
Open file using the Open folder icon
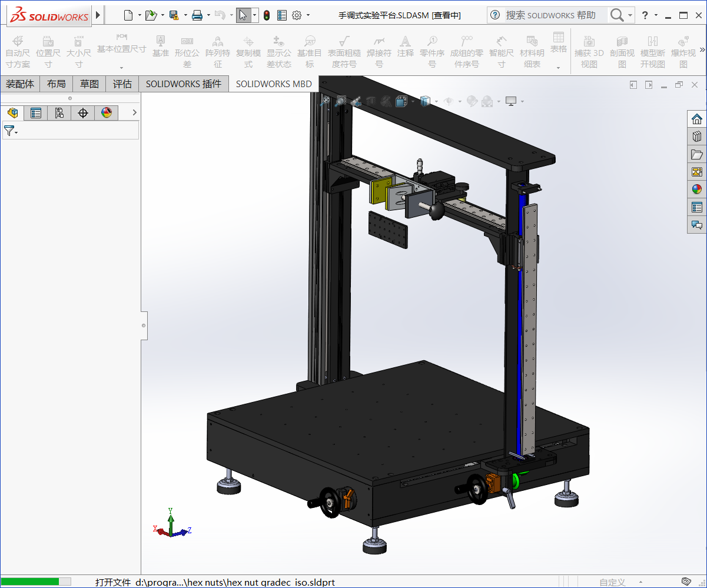[x=151, y=15]
